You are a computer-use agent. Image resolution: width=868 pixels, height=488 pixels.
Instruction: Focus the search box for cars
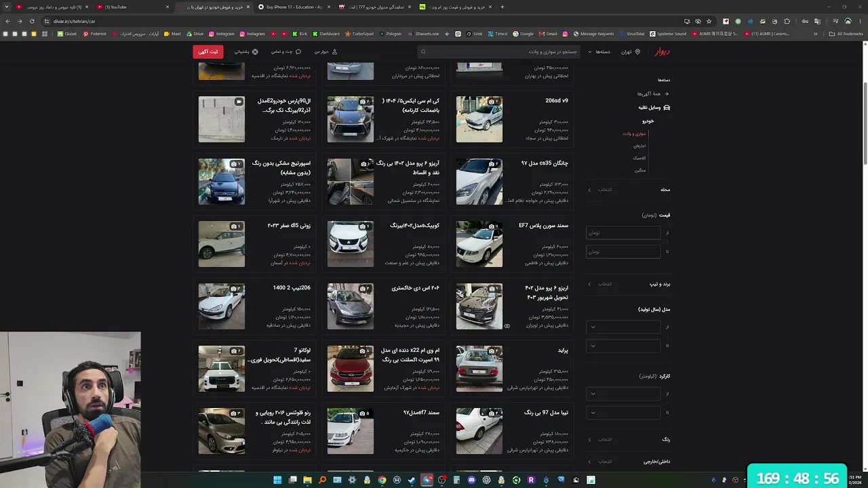click(499, 52)
